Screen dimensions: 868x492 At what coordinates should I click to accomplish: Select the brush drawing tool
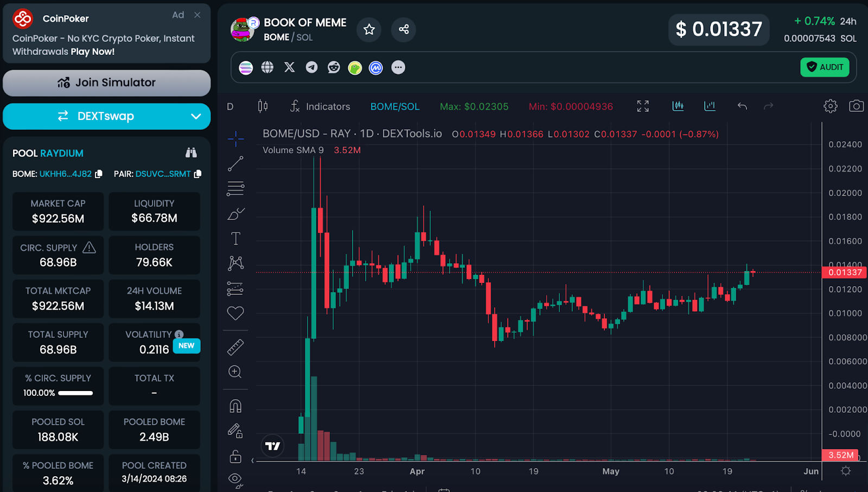tap(235, 214)
